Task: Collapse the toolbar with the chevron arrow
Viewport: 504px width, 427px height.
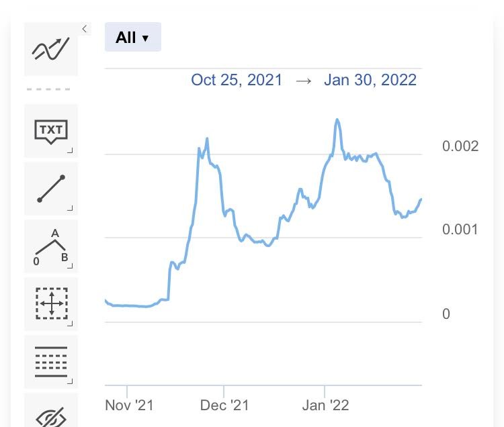Action: [x=85, y=29]
